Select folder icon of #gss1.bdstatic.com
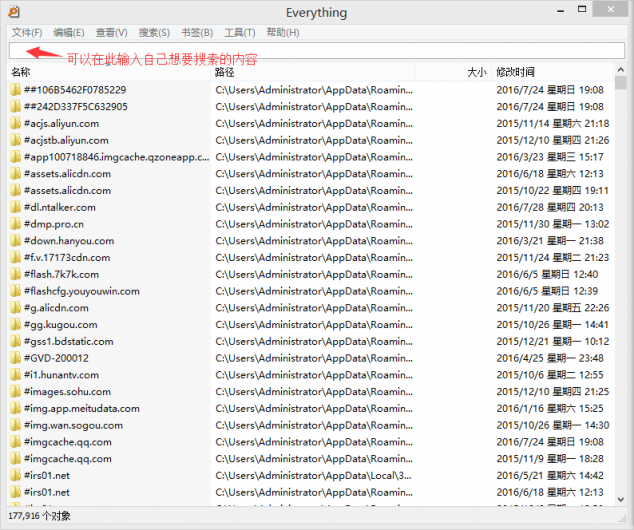The height and width of the screenshot is (530, 634). point(15,342)
